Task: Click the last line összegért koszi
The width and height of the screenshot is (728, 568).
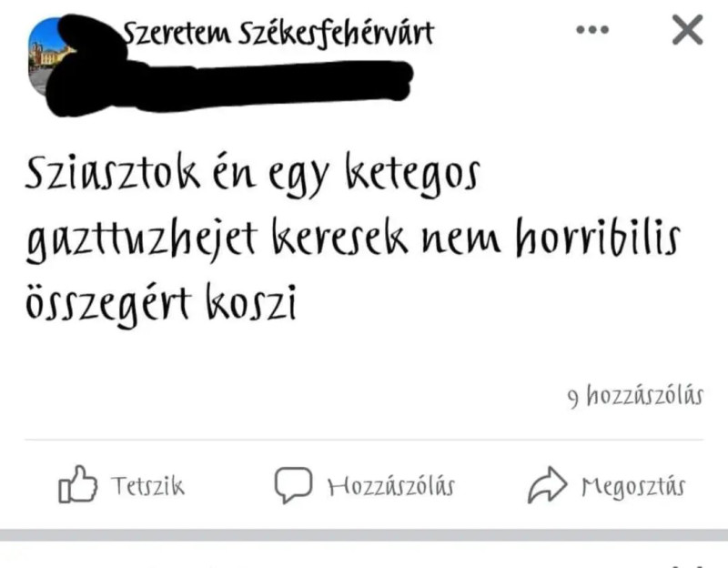Action: click(161, 304)
